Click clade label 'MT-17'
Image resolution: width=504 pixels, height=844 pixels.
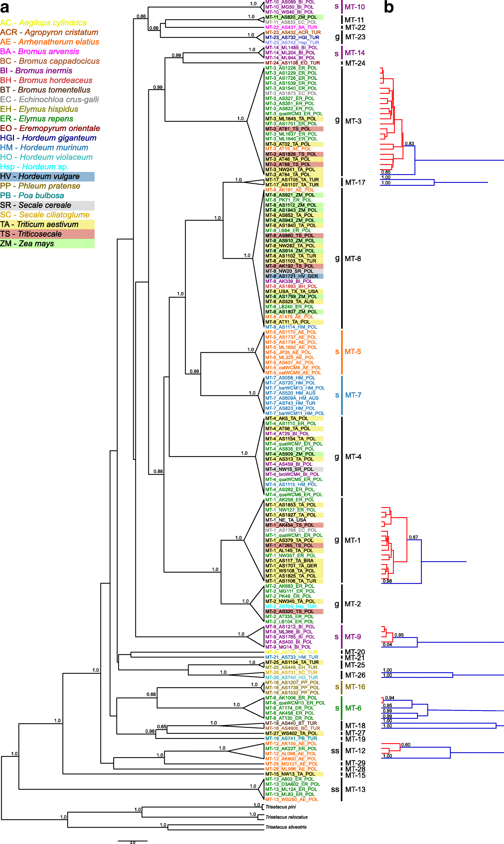[x=355, y=183]
